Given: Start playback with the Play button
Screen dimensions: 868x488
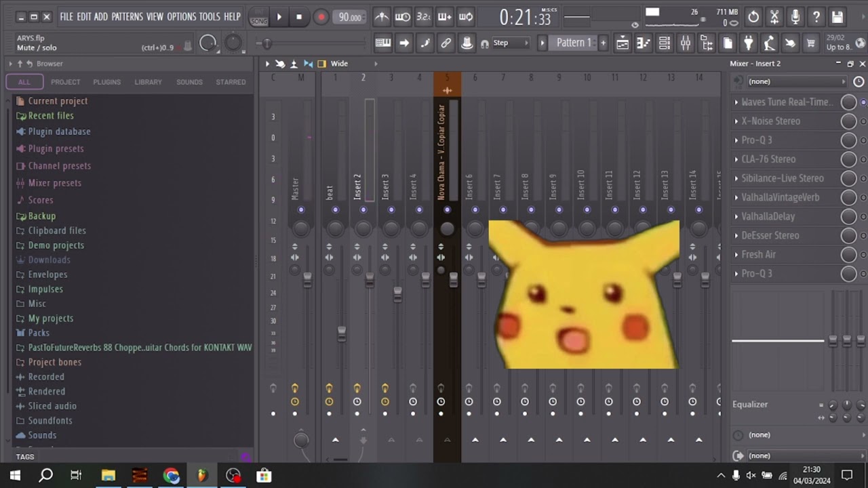Looking at the screenshot, I should tap(279, 17).
